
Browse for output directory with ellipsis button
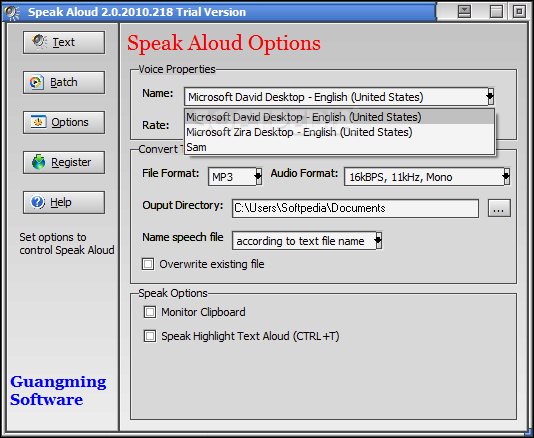tap(499, 208)
